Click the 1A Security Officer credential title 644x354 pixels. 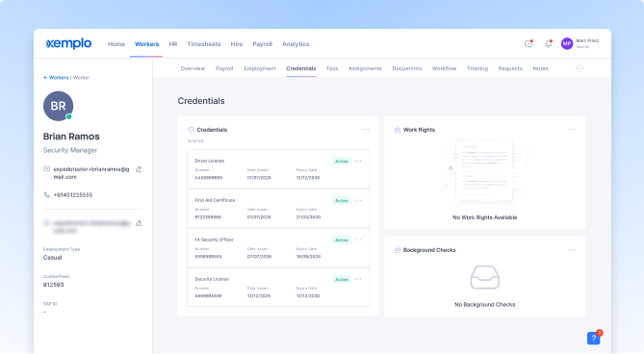coord(214,240)
